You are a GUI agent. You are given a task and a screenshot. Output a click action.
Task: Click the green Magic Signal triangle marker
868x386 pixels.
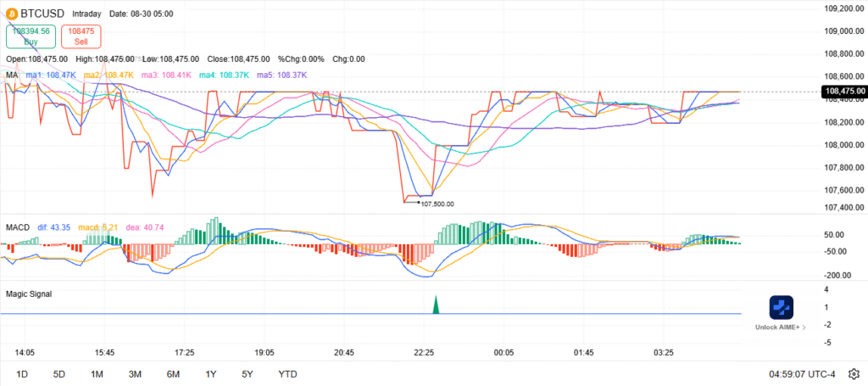coord(436,306)
